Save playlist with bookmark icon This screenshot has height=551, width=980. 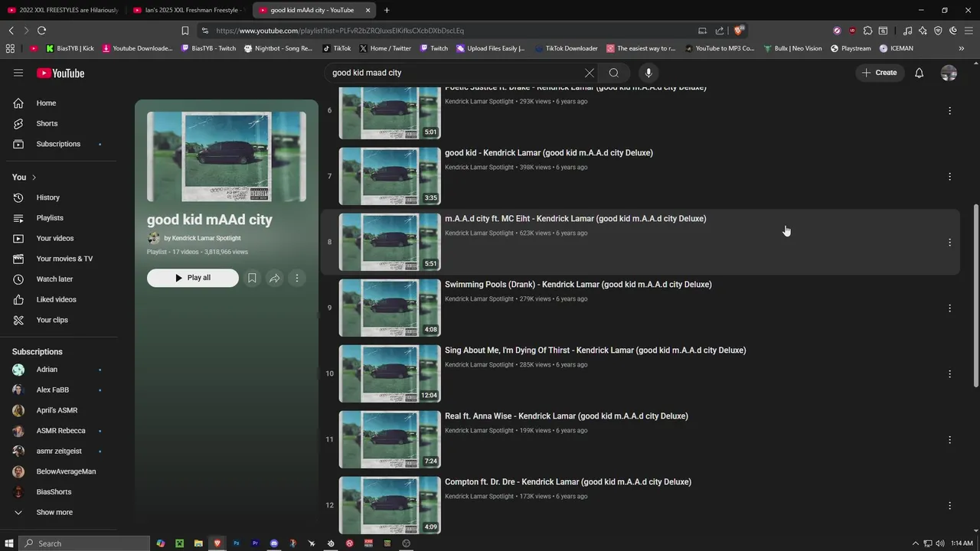pos(252,278)
